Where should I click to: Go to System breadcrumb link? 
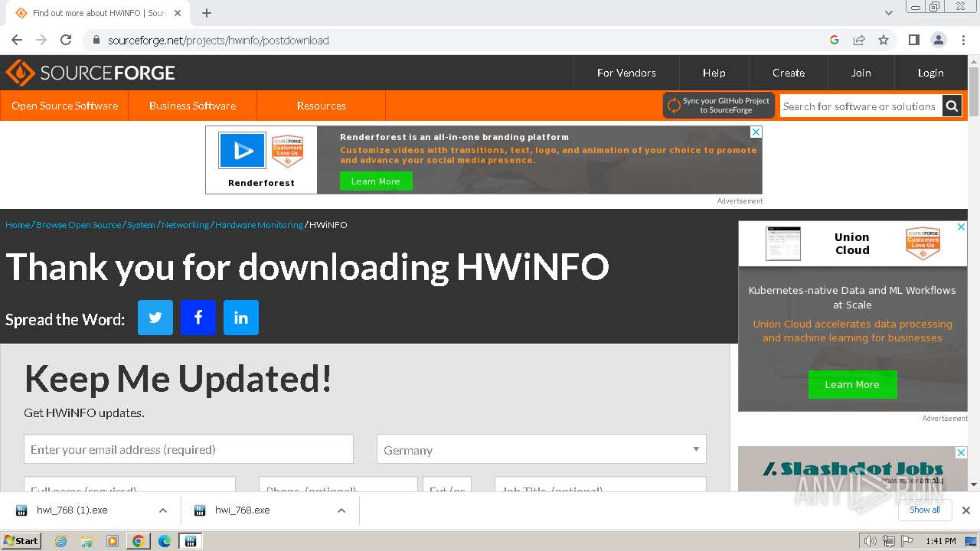pyautogui.click(x=141, y=225)
